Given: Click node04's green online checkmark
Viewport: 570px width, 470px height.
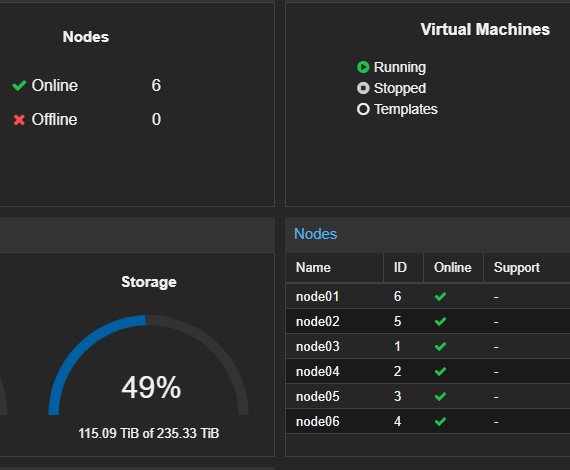Looking at the screenshot, I should coord(440,371).
